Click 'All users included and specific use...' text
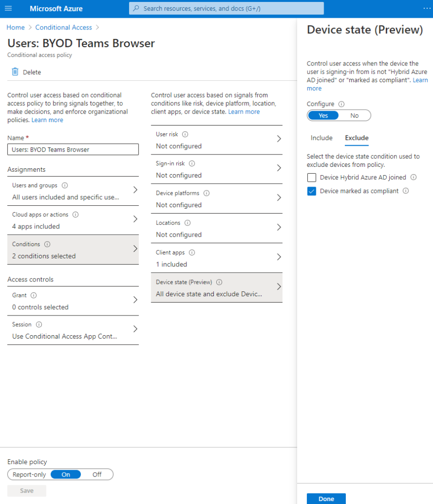This screenshot has height=504, width=433. point(66,197)
